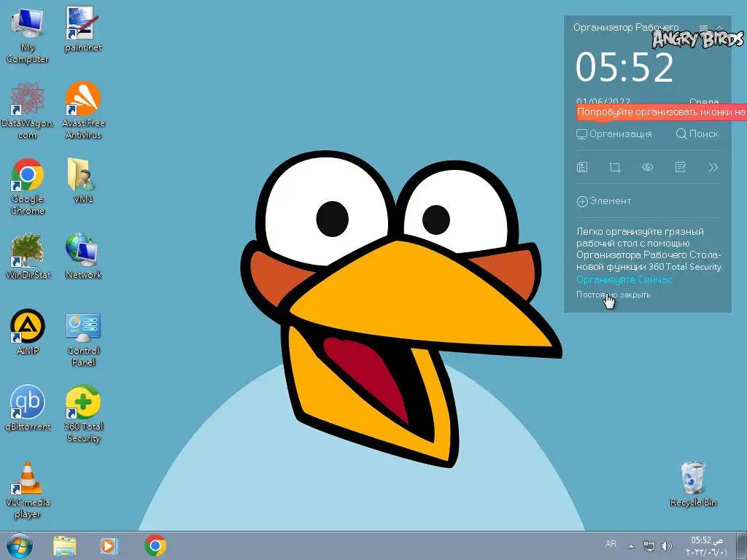This screenshot has width=747, height=560.
Task: Open the My Computer desktop icon
Action: (x=28, y=36)
